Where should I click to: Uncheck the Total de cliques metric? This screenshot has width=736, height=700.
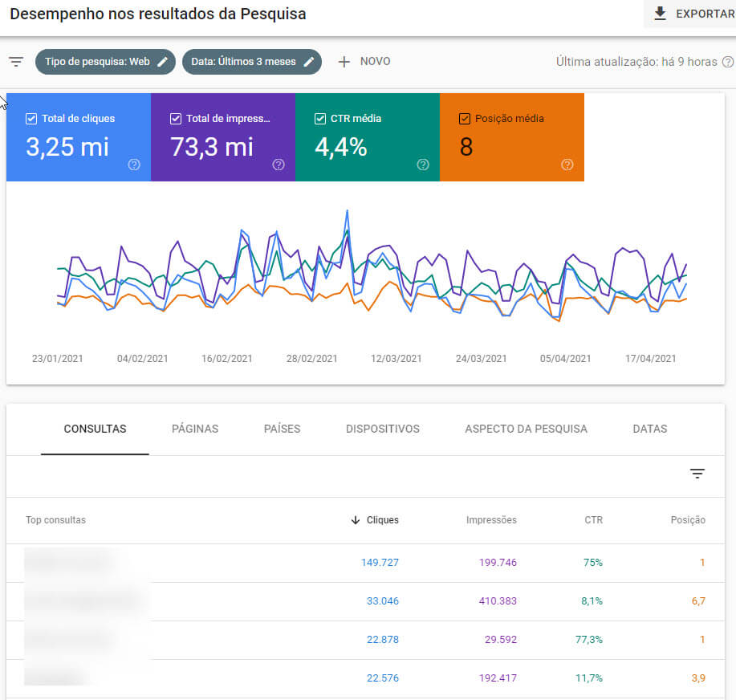32,117
